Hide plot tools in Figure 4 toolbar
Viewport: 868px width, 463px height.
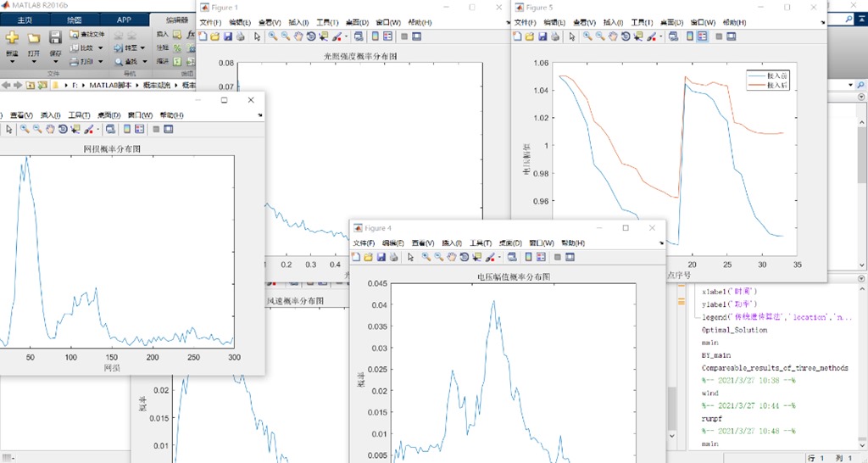pos(558,257)
